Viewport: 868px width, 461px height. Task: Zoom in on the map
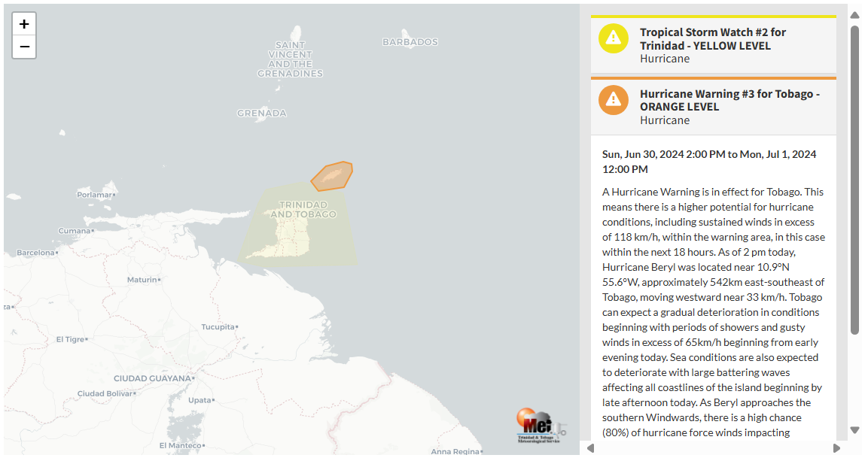pos(24,24)
